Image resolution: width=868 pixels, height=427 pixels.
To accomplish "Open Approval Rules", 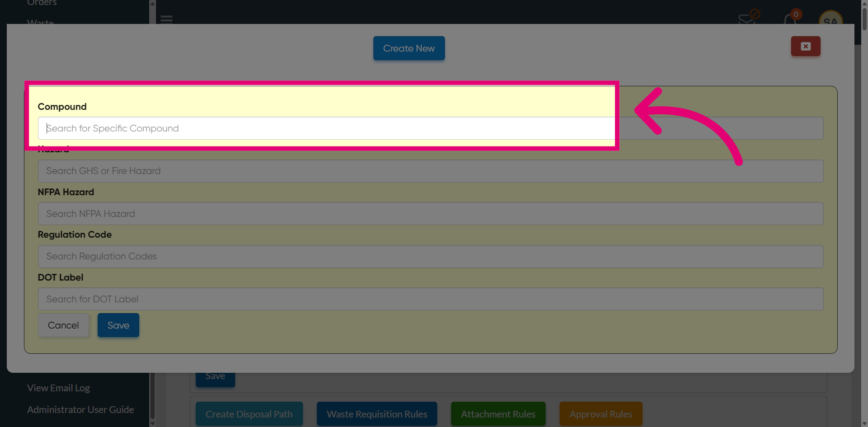I will click(x=601, y=414).
